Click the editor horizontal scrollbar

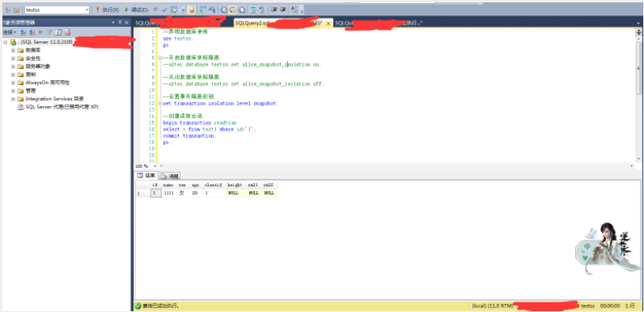point(396,166)
